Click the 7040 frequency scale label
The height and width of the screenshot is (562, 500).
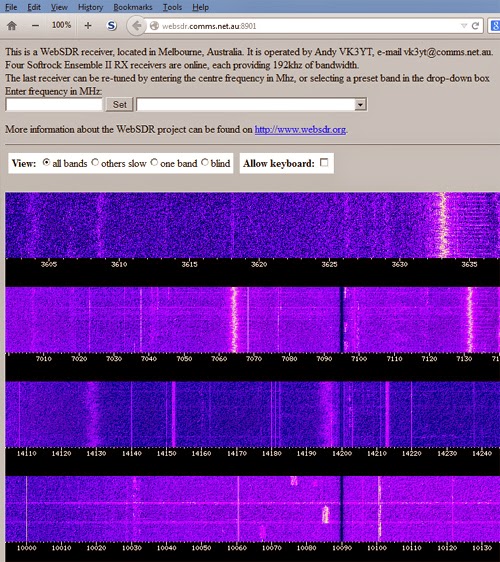point(149,359)
